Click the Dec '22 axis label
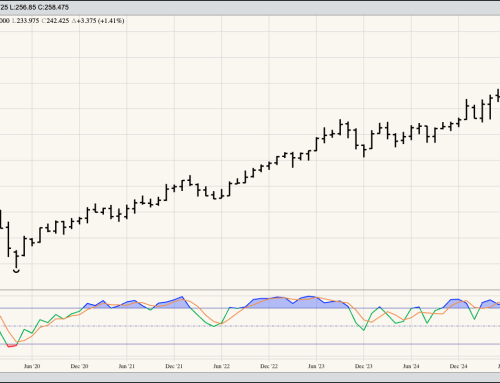 [x=269, y=366]
